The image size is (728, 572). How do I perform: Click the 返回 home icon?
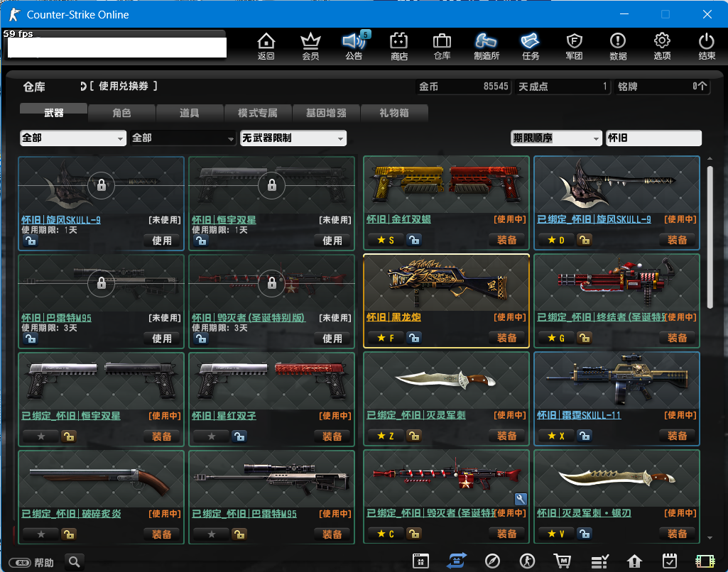coord(266,46)
